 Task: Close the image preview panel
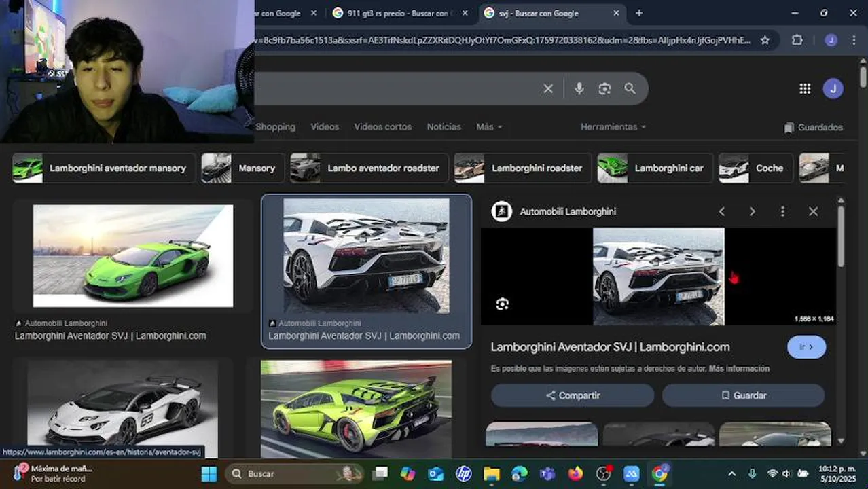(813, 211)
